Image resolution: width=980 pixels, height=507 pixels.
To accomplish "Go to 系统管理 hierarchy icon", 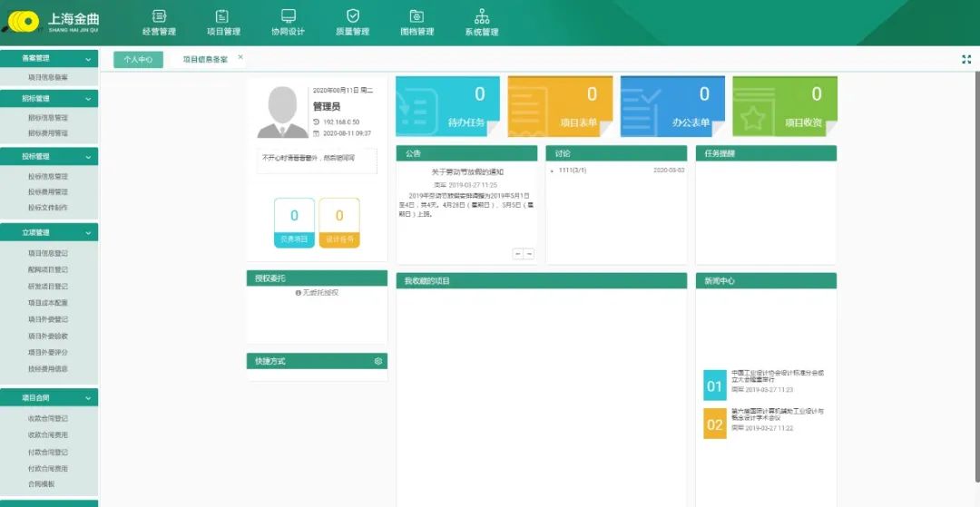I will (x=482, y=16).
